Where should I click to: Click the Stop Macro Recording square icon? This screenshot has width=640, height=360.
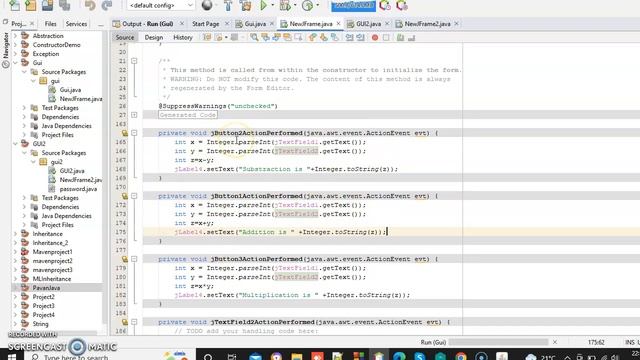[x=386, y=38]
